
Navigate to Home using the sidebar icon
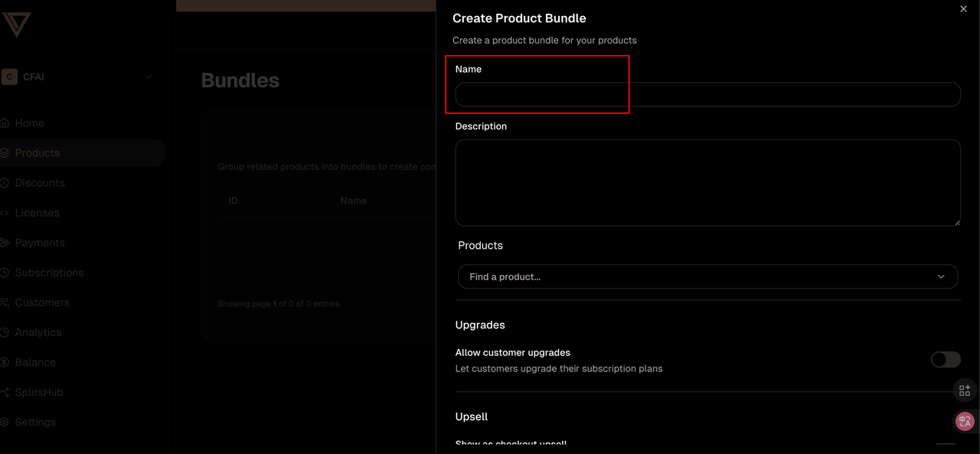coord(30,122)
